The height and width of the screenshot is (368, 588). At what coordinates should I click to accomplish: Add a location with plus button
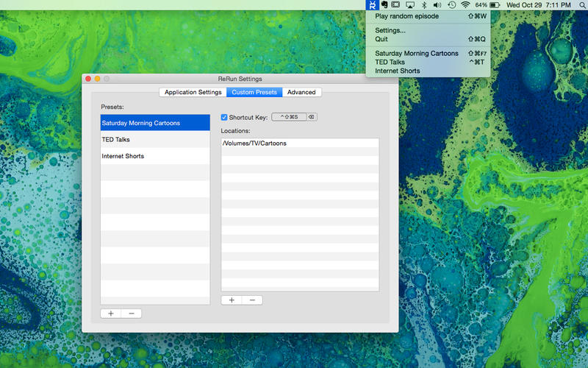click(232, 300)
